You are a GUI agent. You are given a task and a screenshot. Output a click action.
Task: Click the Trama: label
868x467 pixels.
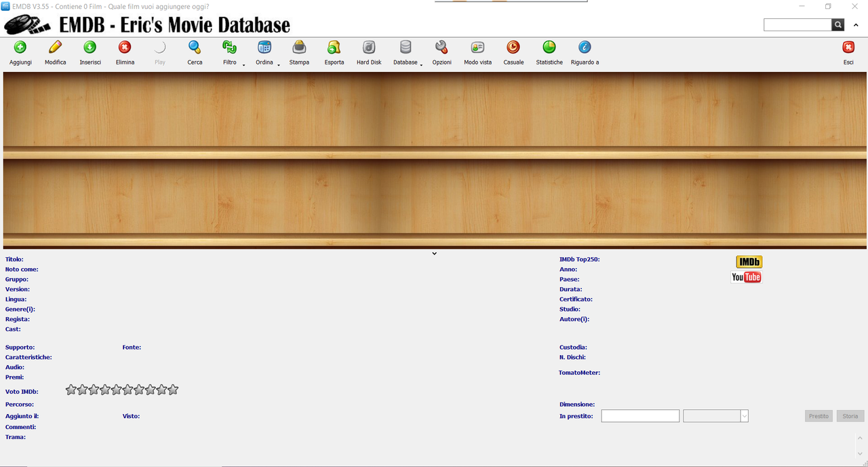(16, 437)
